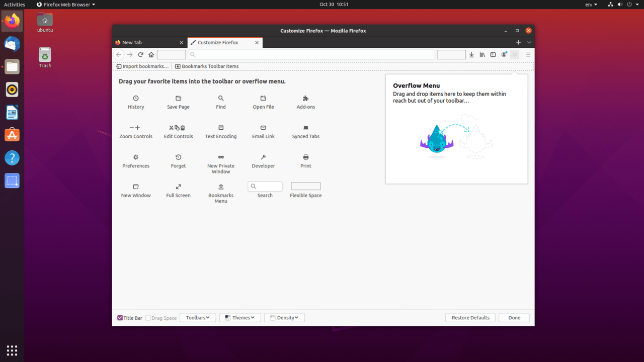Screen dimensions: 644x362
Task: Open the overflow chevron button
Action: pos(514,55)
